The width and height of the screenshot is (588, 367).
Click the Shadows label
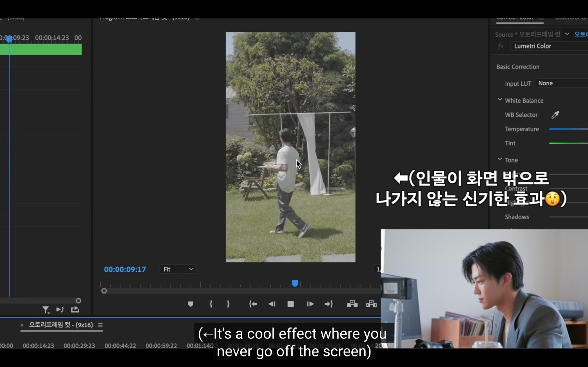(517, 217)
